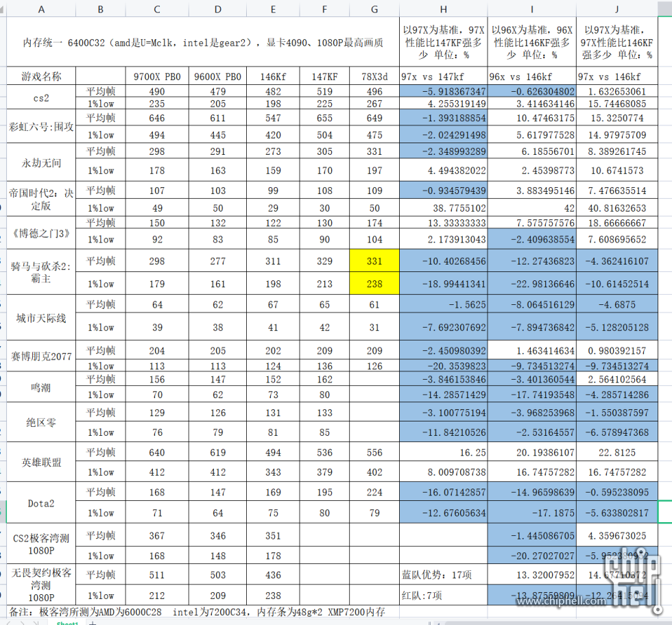Select column E header
This screenshot has height=625, width=672.
pyautogui.click(x=273, y=9)
